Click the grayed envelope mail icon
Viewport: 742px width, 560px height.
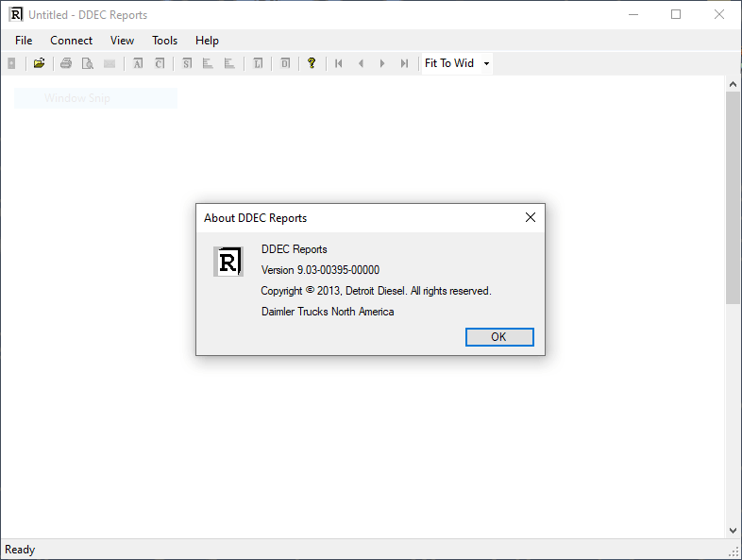tap(110, 63)
